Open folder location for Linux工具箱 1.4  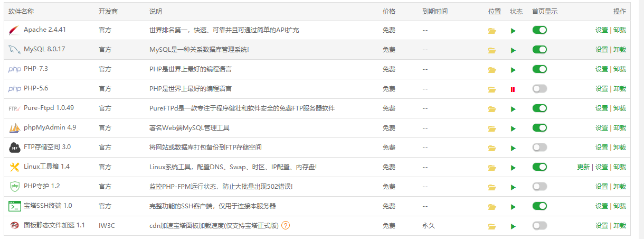[492, 168]
